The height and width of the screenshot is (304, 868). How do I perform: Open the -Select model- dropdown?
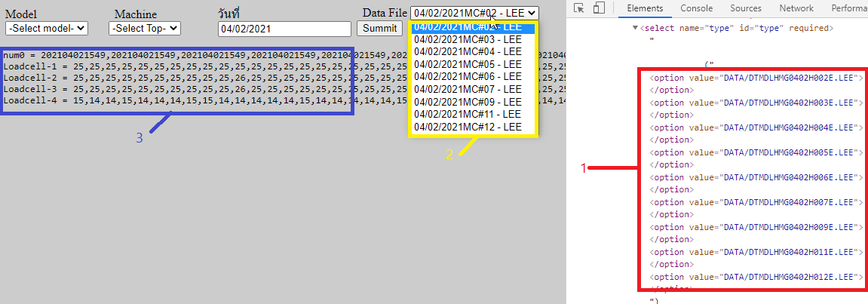click(x=47, y=28)
